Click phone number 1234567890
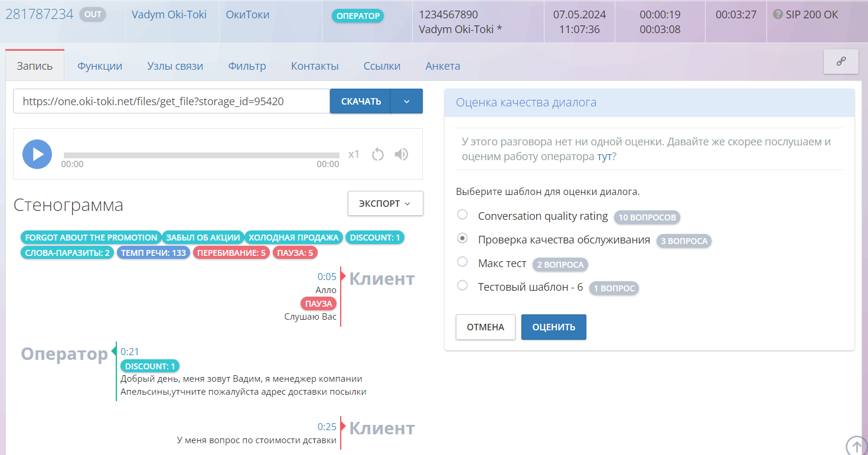This screenshot has width=868, height=455. 448,15
